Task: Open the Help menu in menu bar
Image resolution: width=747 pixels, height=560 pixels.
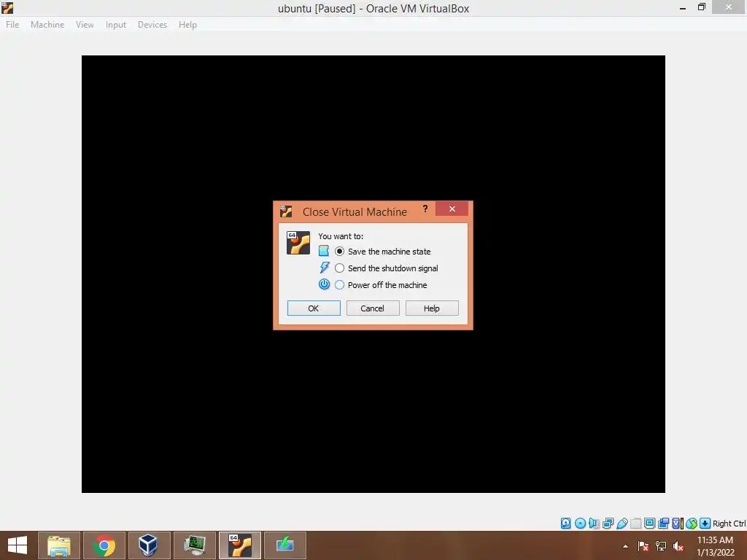Action: tap(187, 25)
